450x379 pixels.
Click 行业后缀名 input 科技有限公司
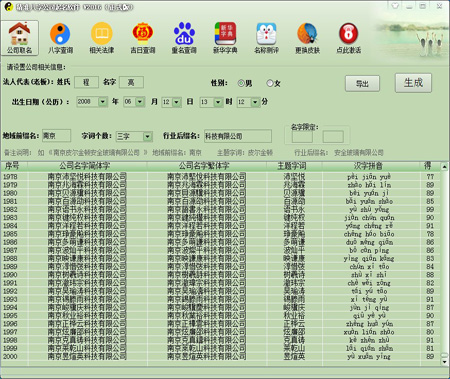[x=238, y=136]
